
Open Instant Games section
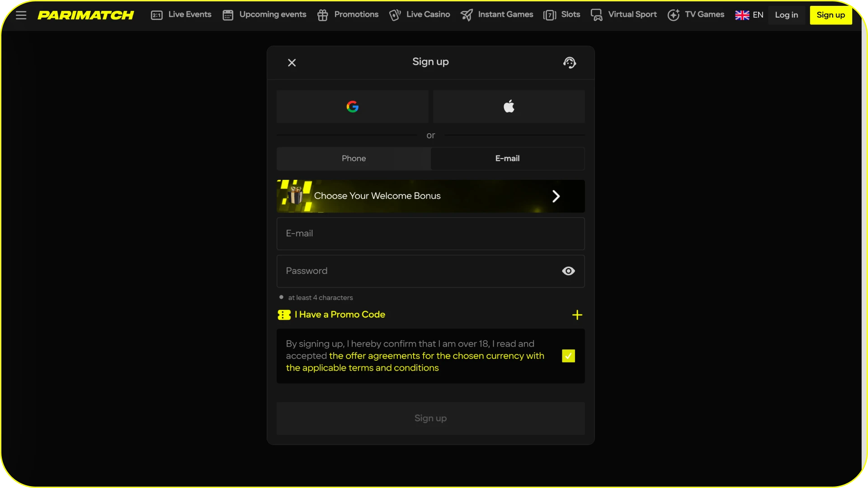pyautogui.click(x=497, y=15)
